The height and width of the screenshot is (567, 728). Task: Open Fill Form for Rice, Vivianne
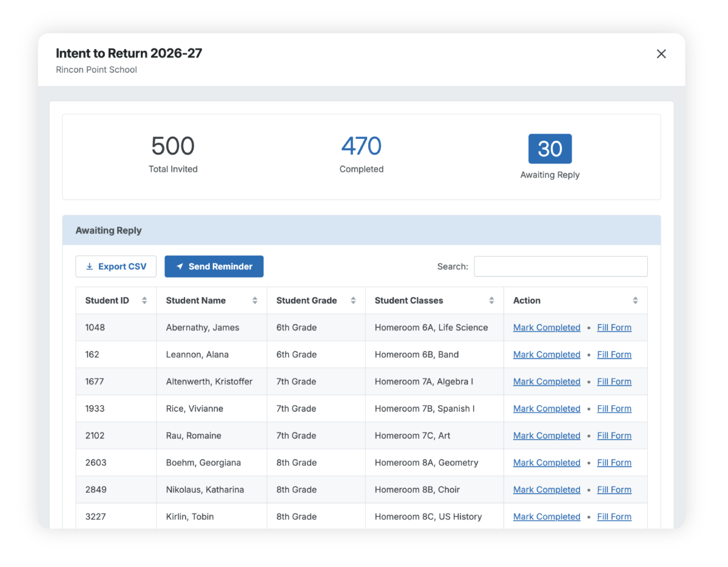[x=614, y=409]
